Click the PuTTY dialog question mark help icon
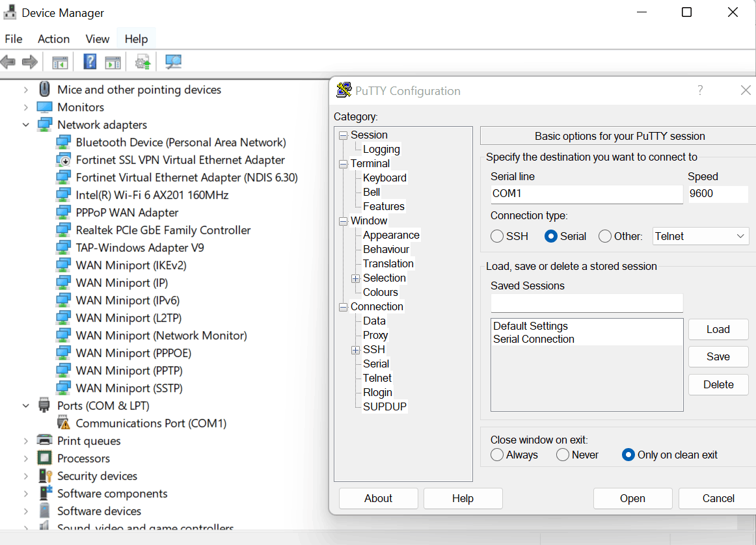The width and height of the screenshot is (756, 545). point(700,90)
